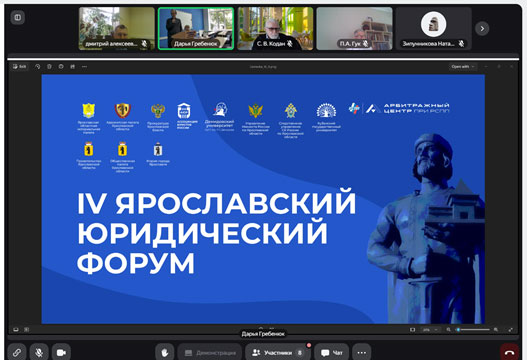Image resolution: width=527 pixels, height=360 pixels.
Task: Unmute your microphone in the call bar
Action: pos(39,352)
